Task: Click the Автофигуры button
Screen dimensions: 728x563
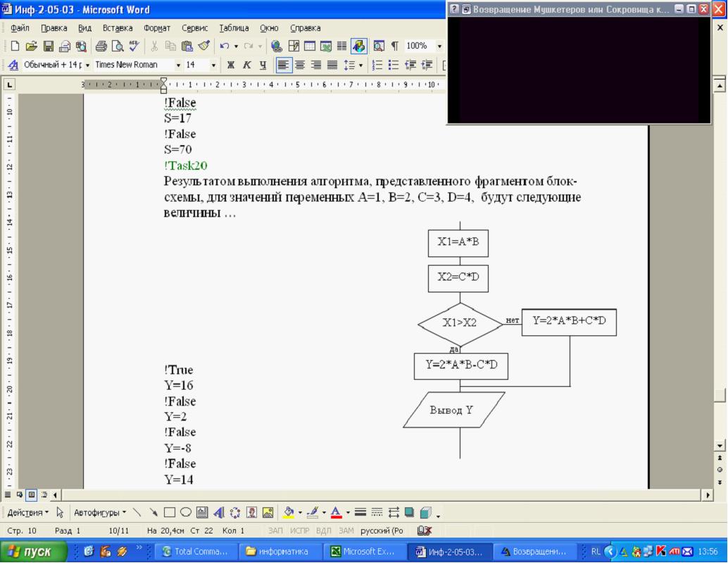Action: click(100, 512)
